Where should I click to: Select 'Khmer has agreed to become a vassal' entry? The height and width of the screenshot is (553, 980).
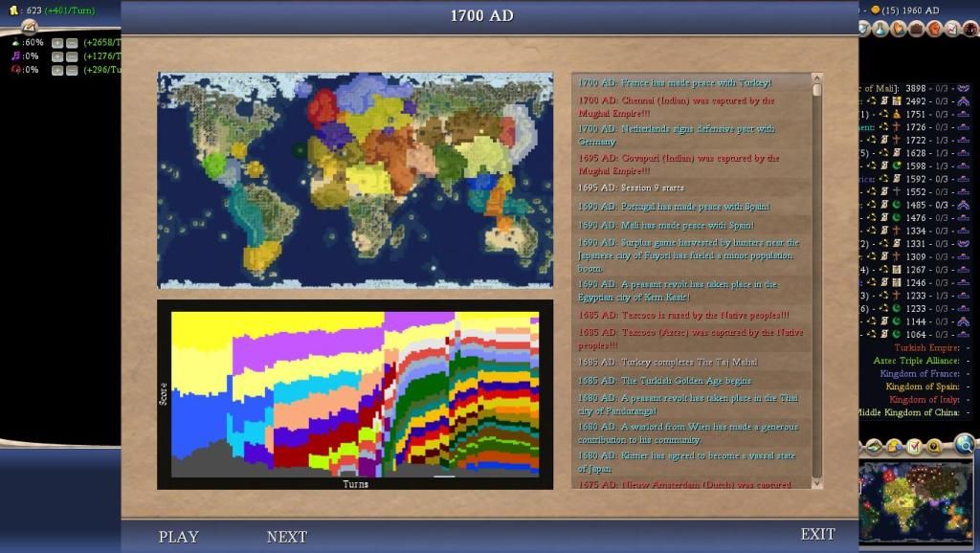[691, 462]
